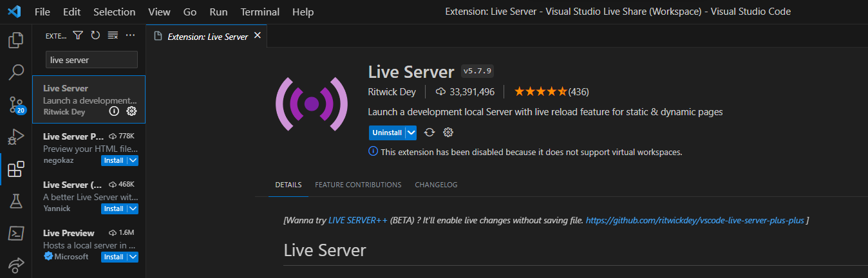This screenshot has height=278, width=868.
Task: Open the LIVE SERVER++ link
Action: [x=358, y=220]
